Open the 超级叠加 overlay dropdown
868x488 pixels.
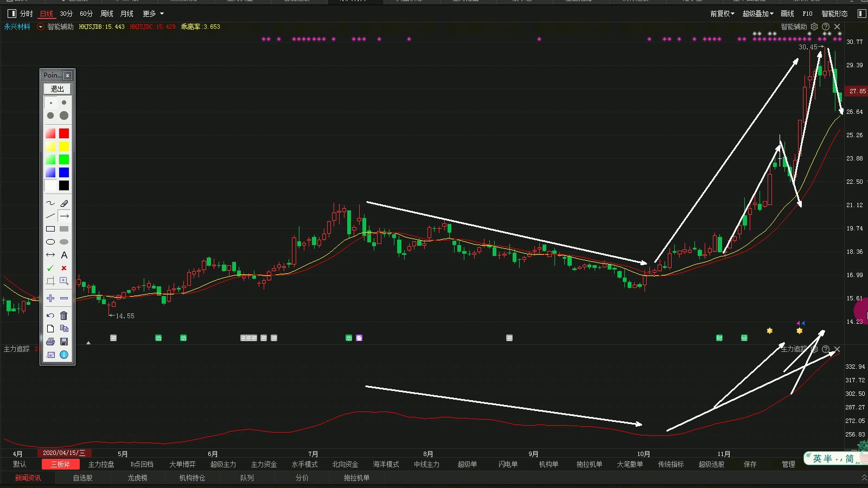758,14
